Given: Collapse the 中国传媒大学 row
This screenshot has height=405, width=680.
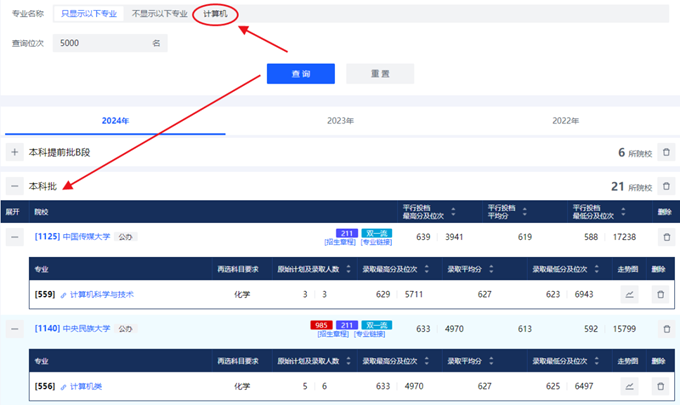Looking at the screenshot, I should (x=15, y=237).
